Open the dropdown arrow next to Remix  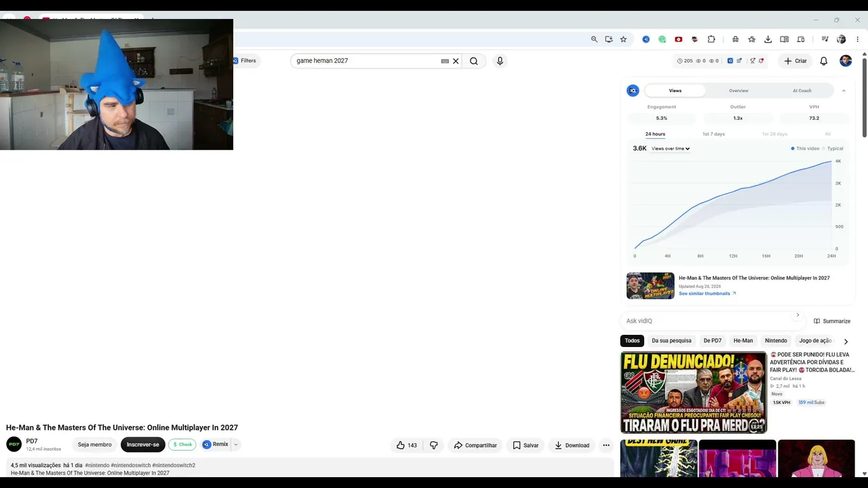(x=236, y=445)
